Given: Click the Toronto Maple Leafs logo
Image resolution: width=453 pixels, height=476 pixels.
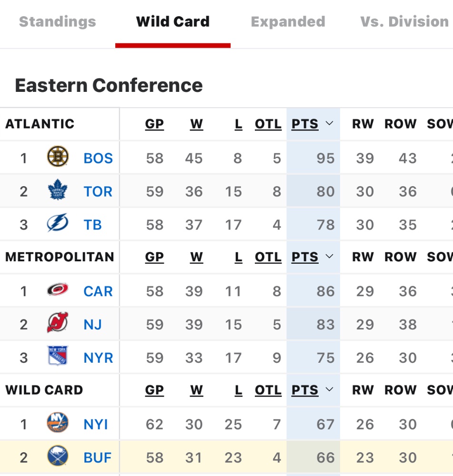Looking at the screenshot, I should pos(58,190).
